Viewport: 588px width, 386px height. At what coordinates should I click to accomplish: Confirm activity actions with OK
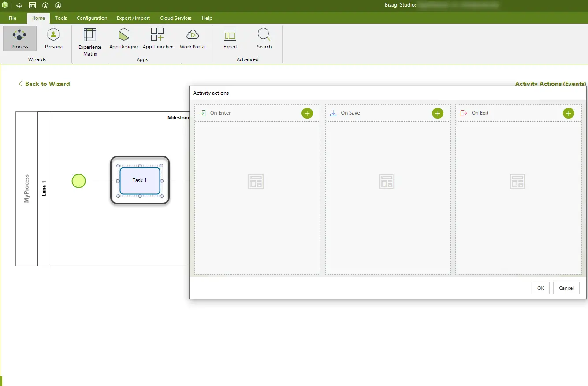tap(540, 288)
